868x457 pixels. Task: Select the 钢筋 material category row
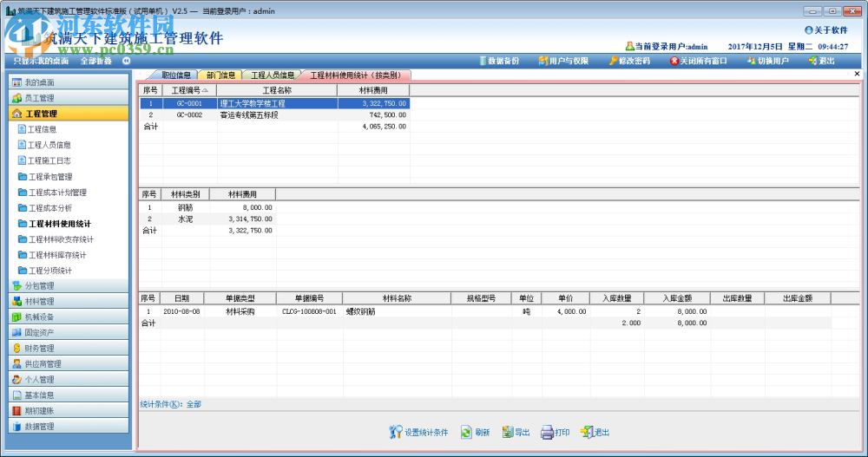pos(207,207)
